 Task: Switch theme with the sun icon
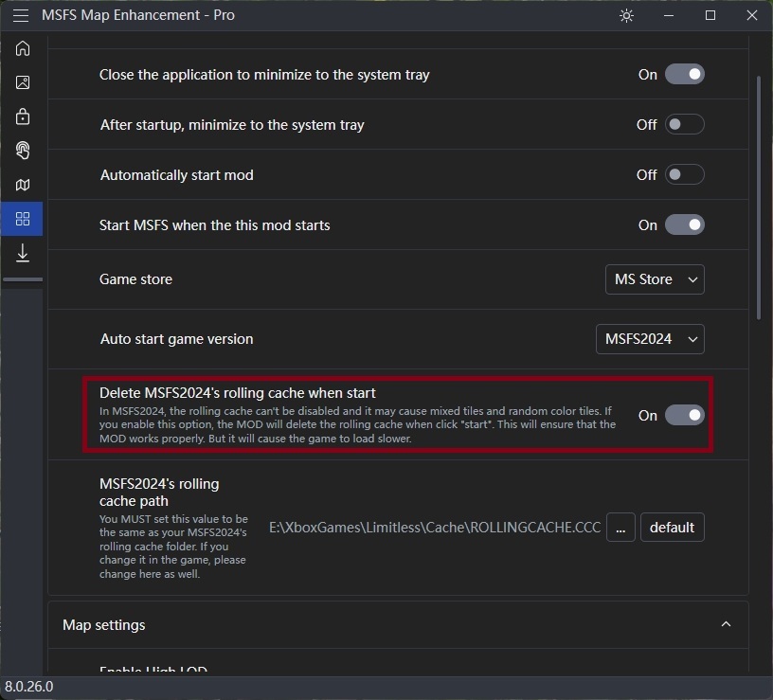click(x=626, y=15)
